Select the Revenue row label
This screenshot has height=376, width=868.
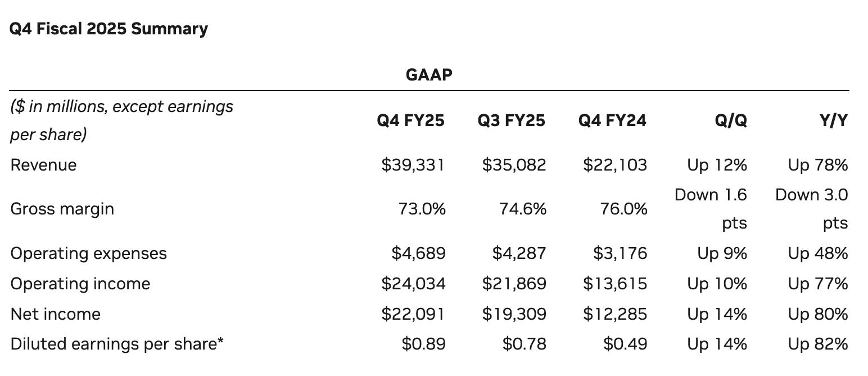click(43, 165)
